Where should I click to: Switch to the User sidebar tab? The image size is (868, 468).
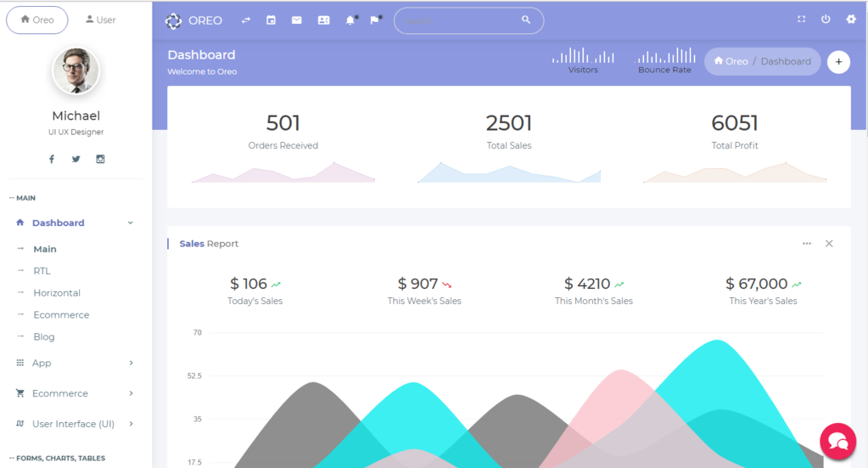coord(100,20)
